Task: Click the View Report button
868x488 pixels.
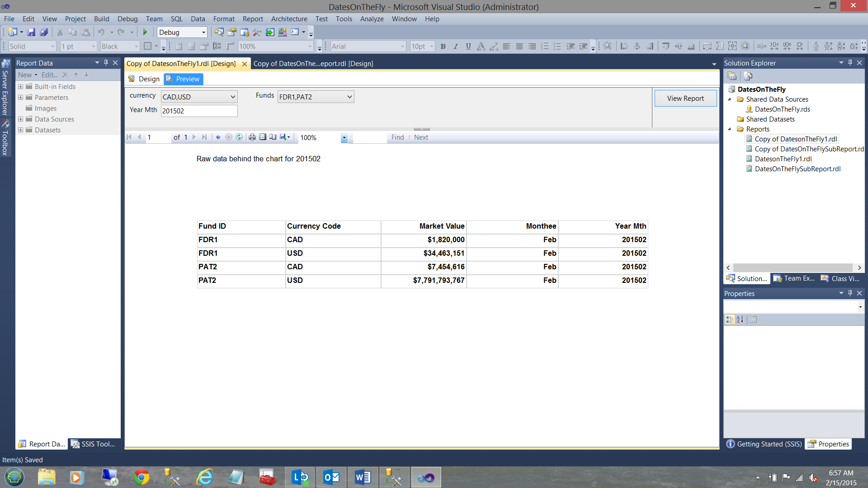Action: point(685,99)
